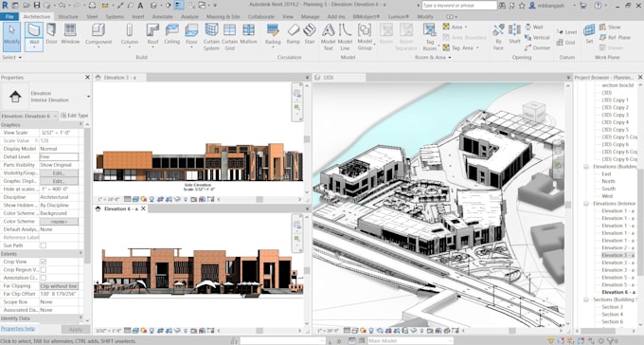Image resolution: width=644 pixels, height=345 pixels.
Task: Select the Railing tool
Action: tap(273, 35)
